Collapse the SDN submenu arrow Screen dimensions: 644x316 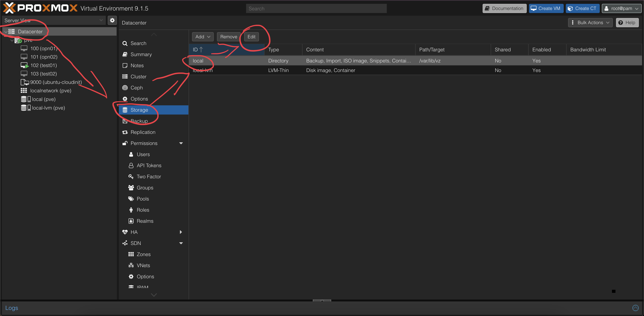point(181,243)
